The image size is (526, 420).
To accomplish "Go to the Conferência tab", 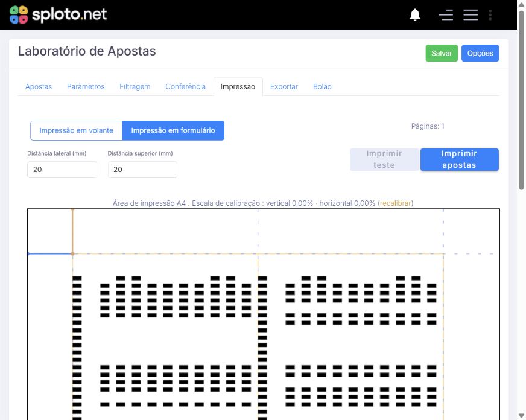I will (185, 86).
